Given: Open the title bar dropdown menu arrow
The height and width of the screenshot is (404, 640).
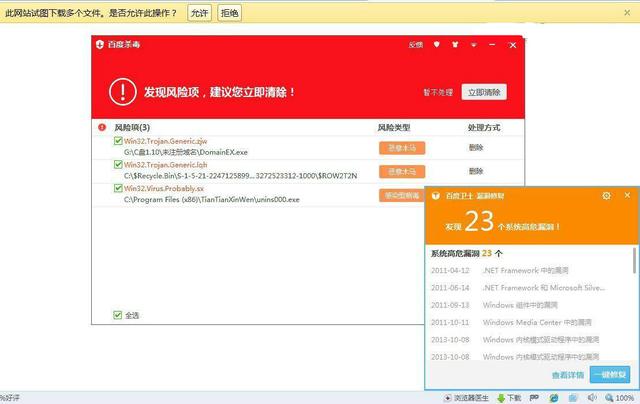Looking at the screenshot, I should (473, 44).
